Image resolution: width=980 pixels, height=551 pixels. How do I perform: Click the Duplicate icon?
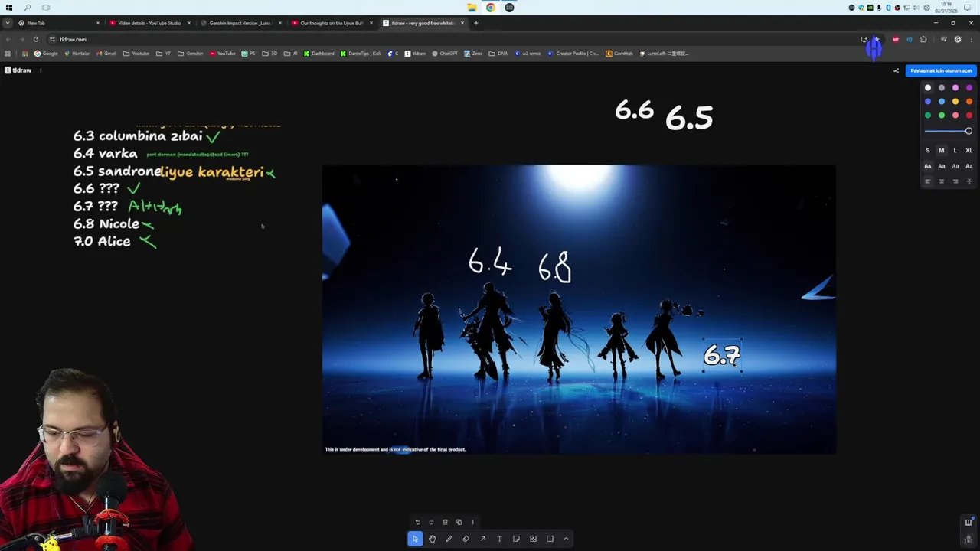pos(459,522)
